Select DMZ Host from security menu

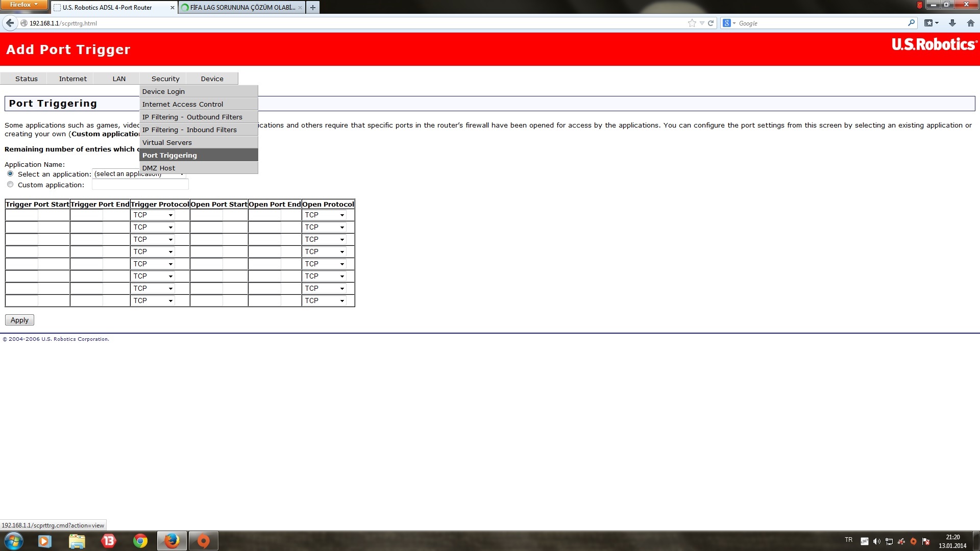click(158, 167)
